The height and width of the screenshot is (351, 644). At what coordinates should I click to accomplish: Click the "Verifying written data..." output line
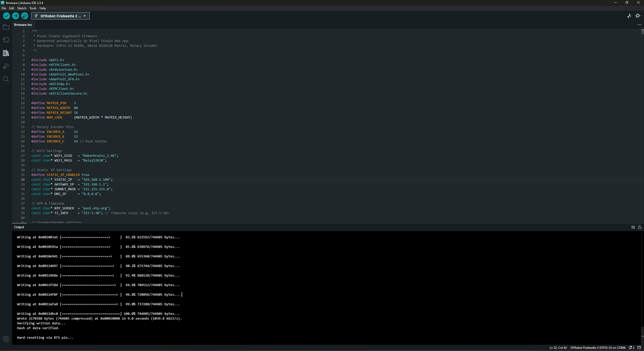[x=41, y=323]
